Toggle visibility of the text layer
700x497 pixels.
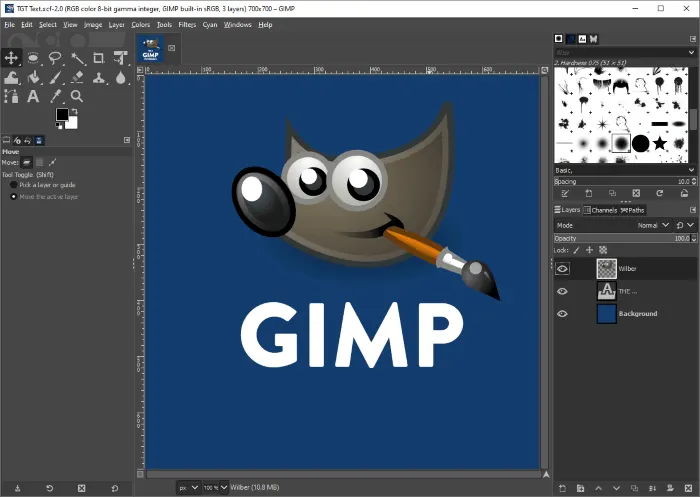562,291
